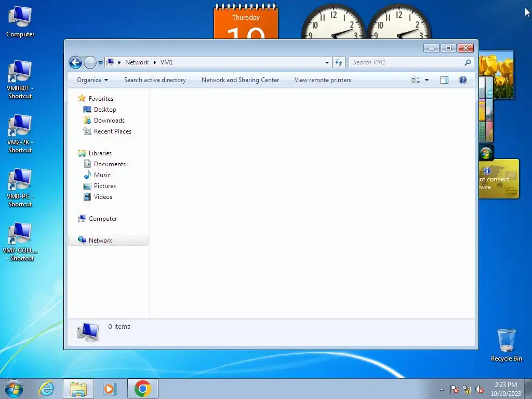
Task: Click the first clock gadget
Action: [x=334, y=22]
